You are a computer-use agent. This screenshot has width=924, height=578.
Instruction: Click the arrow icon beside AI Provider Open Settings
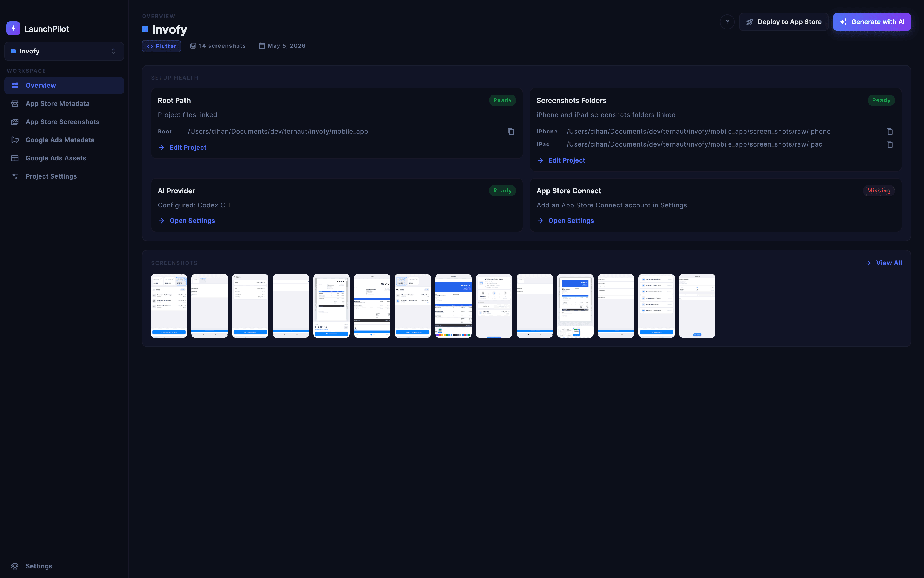(161, 221)
